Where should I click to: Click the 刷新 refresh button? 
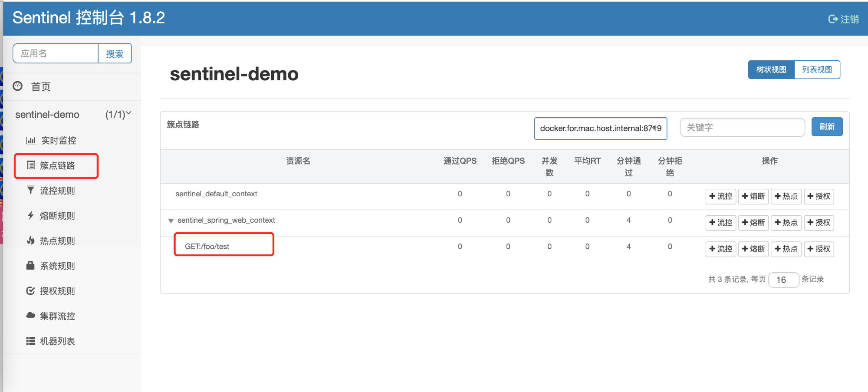point(827,127)
